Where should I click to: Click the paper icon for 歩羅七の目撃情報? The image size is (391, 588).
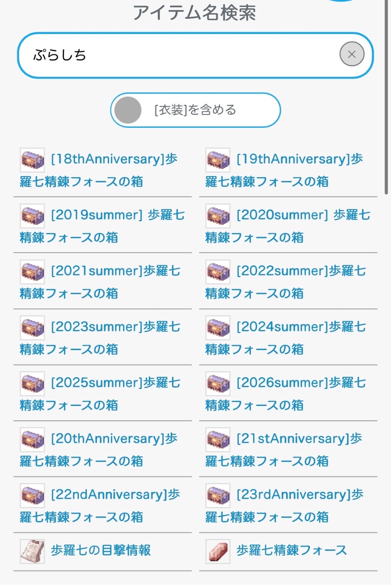click(32, 551)
